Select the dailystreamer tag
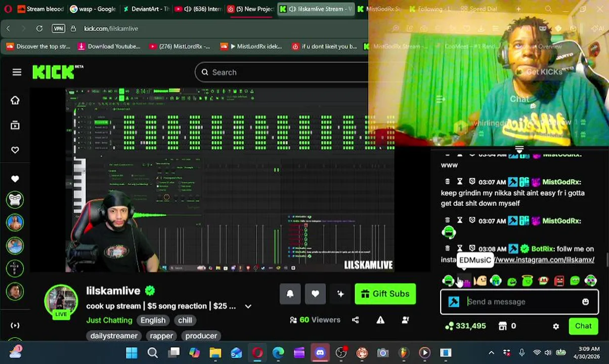609x364 pixels. click(x=114, y=336)
